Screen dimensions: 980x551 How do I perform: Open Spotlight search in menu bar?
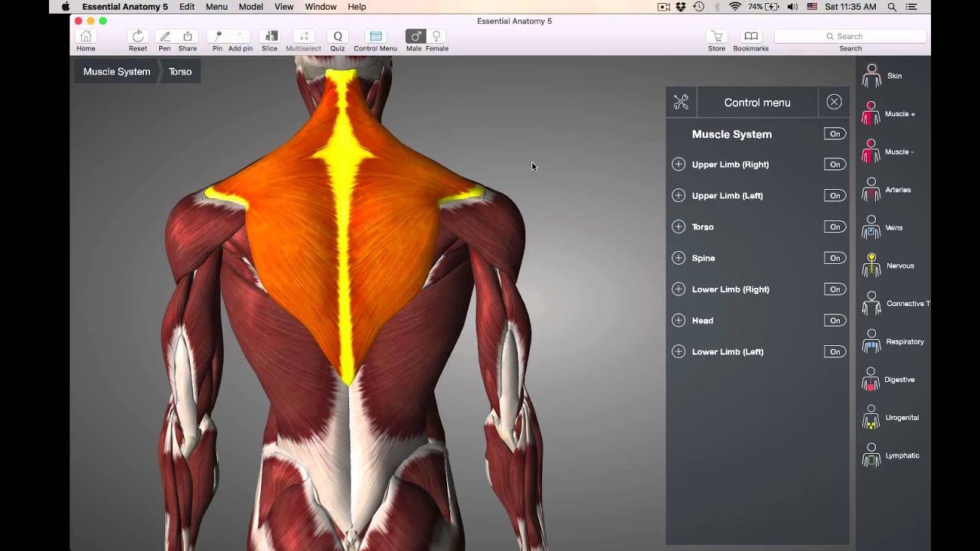pyautogui.click(x=892, y=7)
